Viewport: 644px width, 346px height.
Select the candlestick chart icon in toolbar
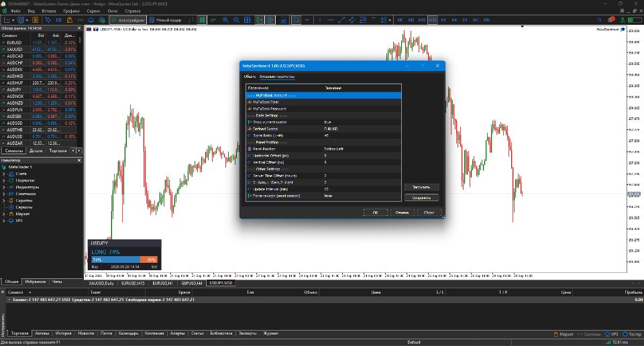coord(202,19)
